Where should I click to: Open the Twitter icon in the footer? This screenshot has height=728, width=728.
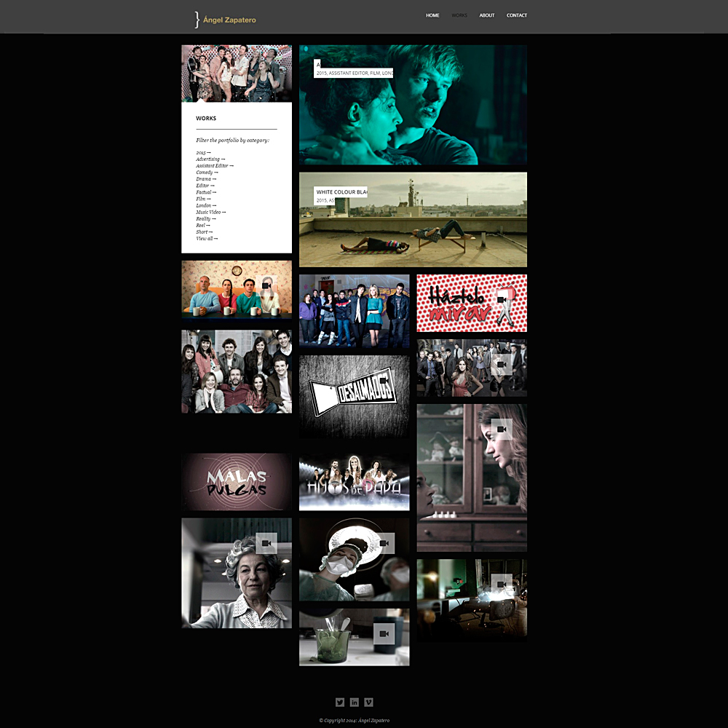[x=339, y=702]
